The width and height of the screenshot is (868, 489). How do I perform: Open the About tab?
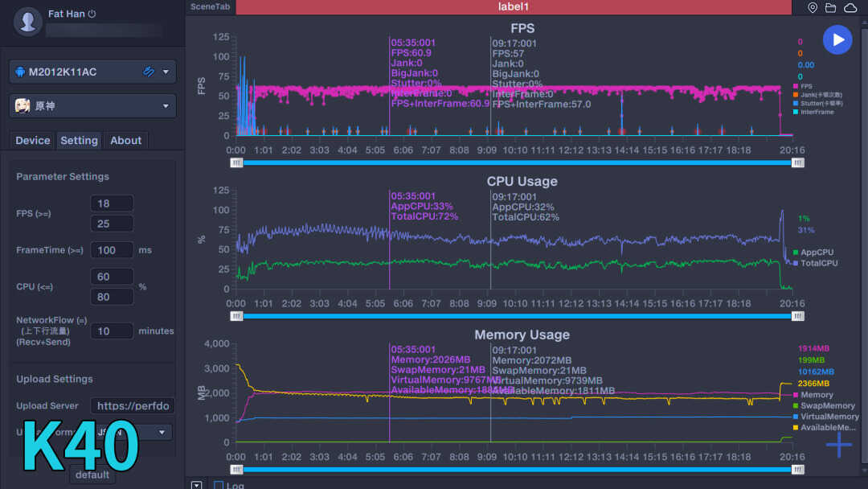[125, 141]
